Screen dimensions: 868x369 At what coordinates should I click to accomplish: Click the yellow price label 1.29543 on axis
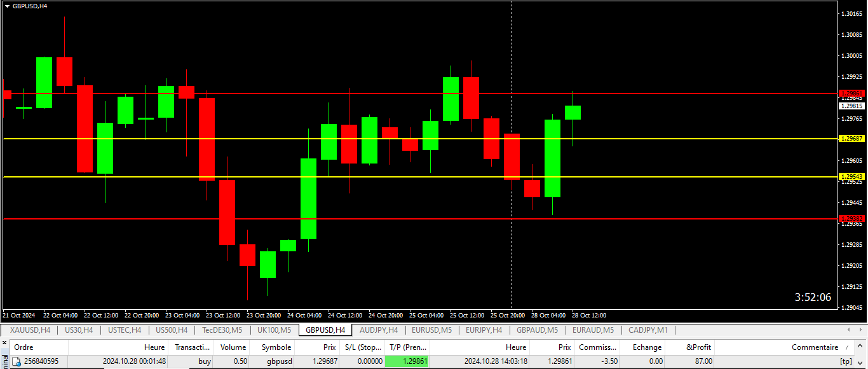tap(852, 177)
